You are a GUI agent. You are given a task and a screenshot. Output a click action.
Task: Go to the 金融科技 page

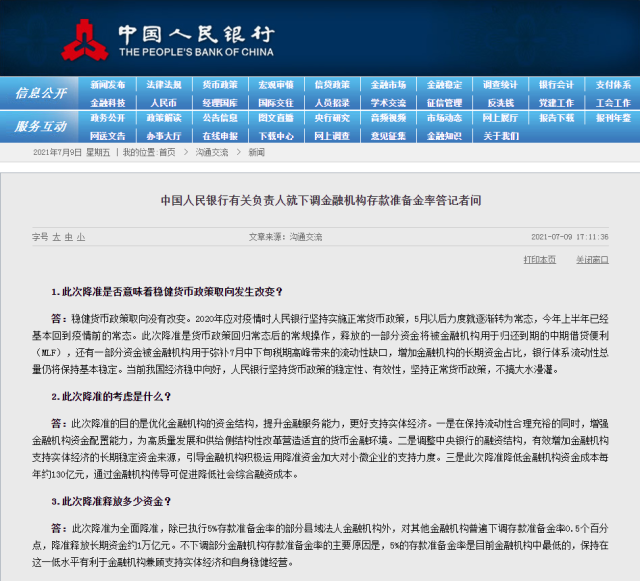108,103
